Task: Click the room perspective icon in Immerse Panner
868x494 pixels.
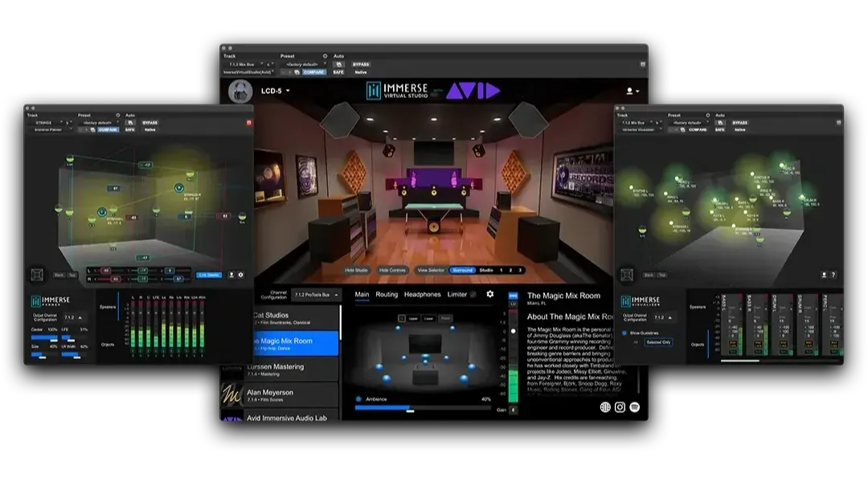Action: click(37, 275)
